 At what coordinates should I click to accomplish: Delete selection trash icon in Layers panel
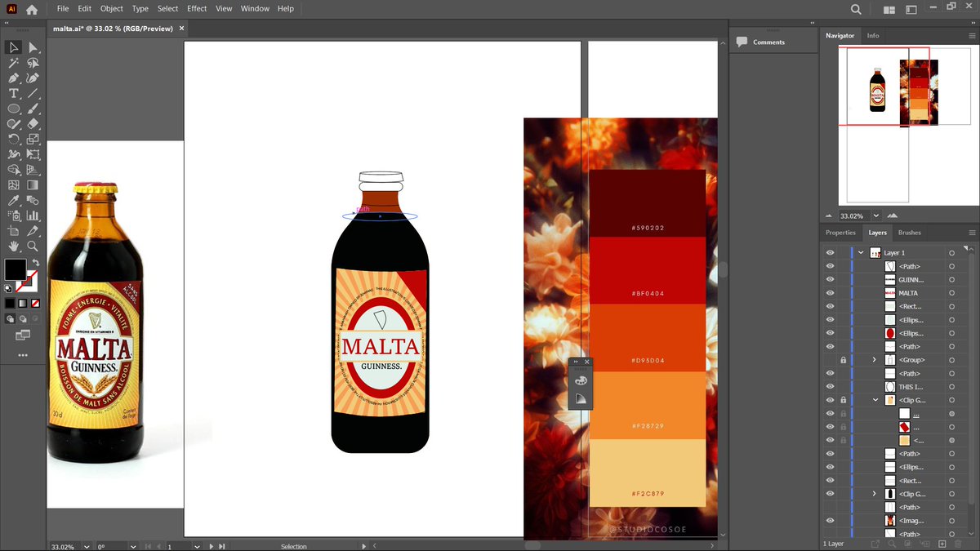coord(958,544)
